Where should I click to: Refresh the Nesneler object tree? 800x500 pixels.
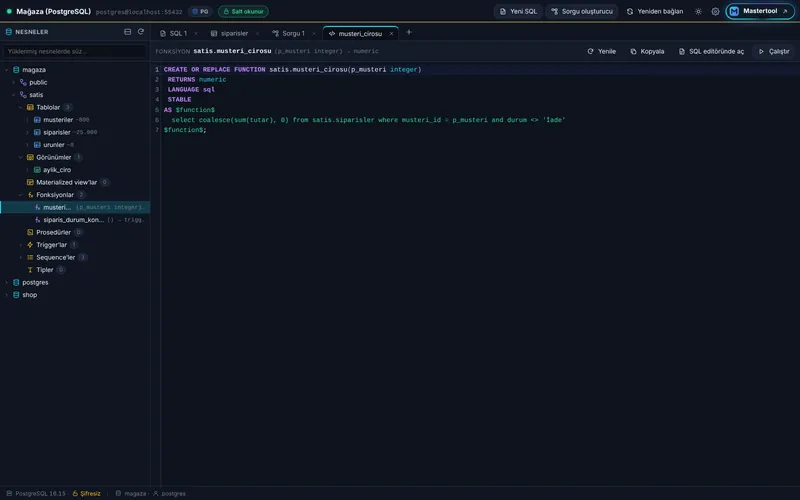pyautogui.click(x=141, y=32)
